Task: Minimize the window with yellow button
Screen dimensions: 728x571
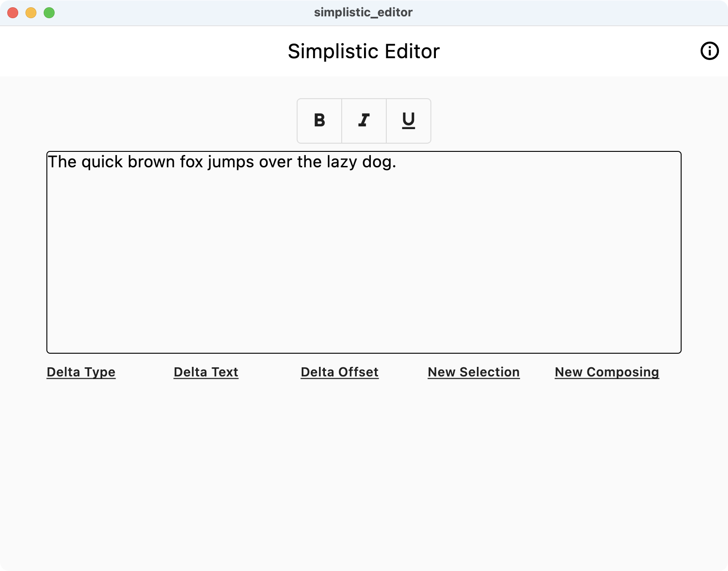Action: coord(31,13)
